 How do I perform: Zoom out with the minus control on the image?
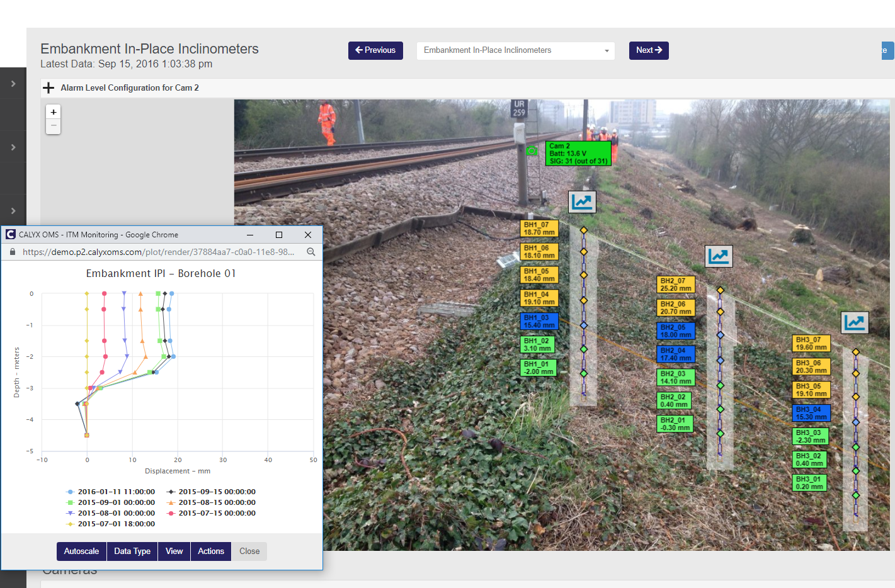point(54,125)
